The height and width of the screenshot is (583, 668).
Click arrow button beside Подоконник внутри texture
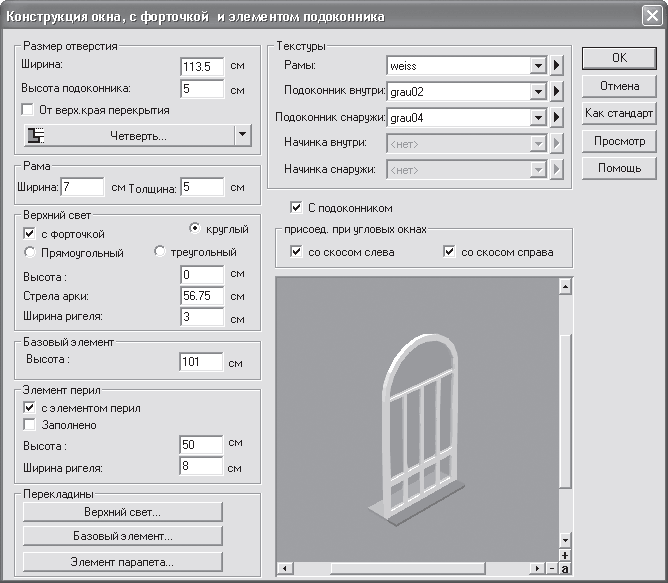[556, 91]
